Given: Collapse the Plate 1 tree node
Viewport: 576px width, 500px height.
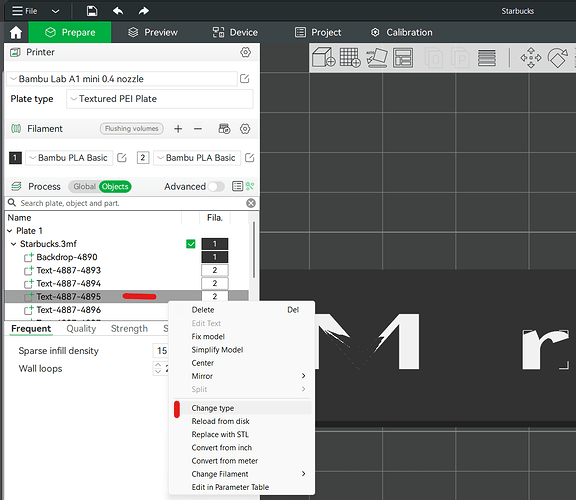Looking at the screenshot, I should [x=10, y=231].
